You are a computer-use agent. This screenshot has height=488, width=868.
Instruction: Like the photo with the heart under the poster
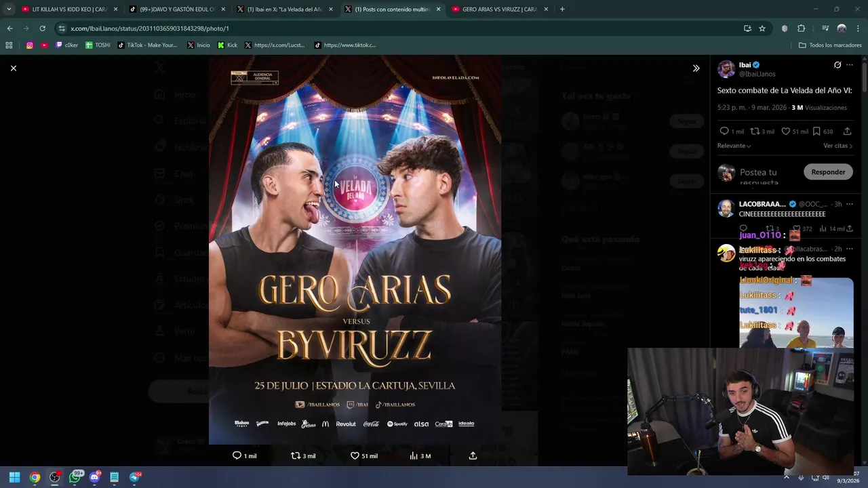click(355, 455)
